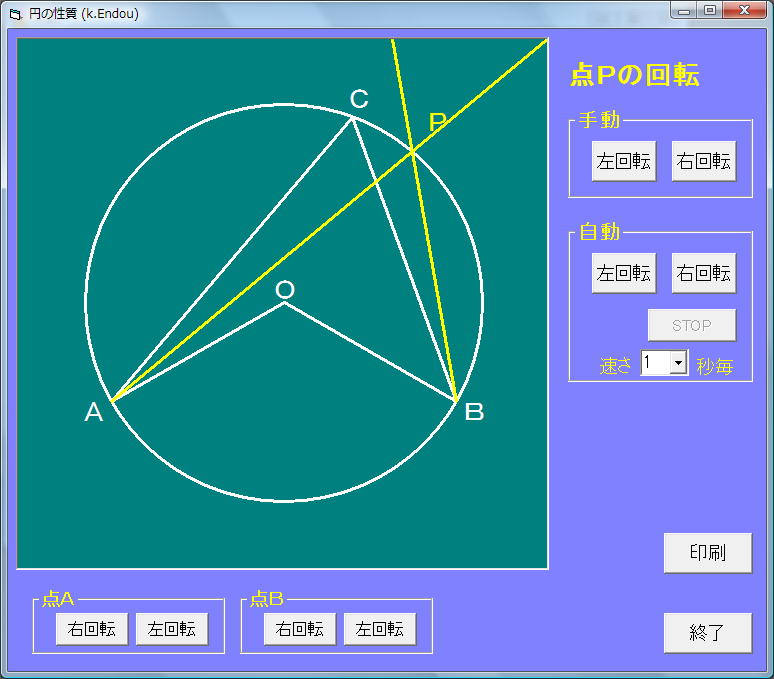
Task: Maximize the 円の性質 window
Action: click(710, 11)
